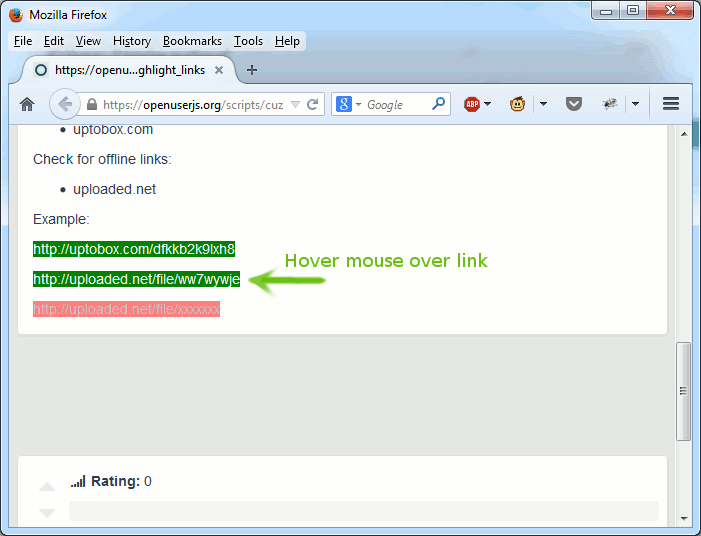Open the Tools menu
Viewport: 701px width, 536px height.
point(248,41)
